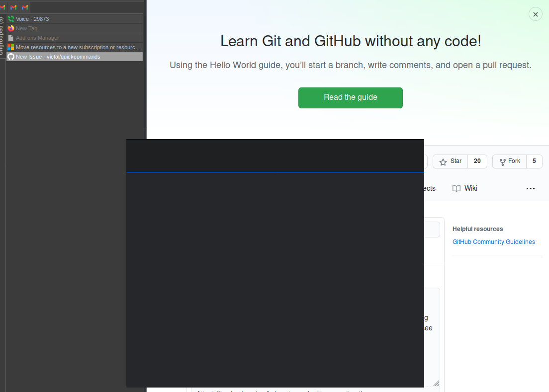The width and height of the screenshot is (549, 392).
Task: Click the Google Voice favicon
Action: pos(11,19)
